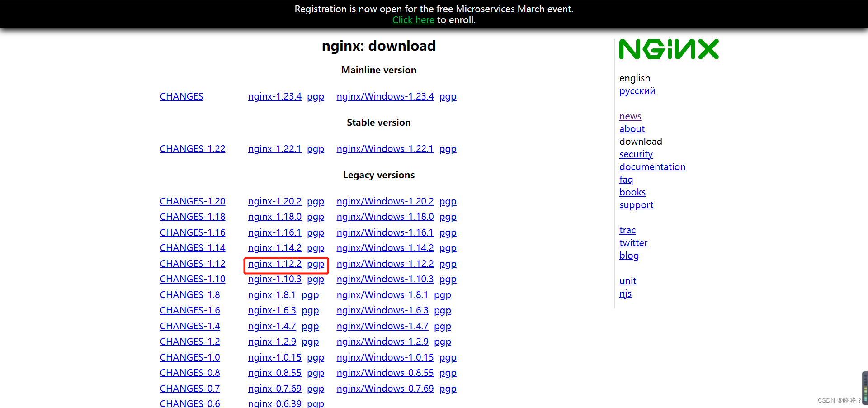Screen dimensions: 868x408
Task: Open CHANGES-1.12 link
Action: 192,264
